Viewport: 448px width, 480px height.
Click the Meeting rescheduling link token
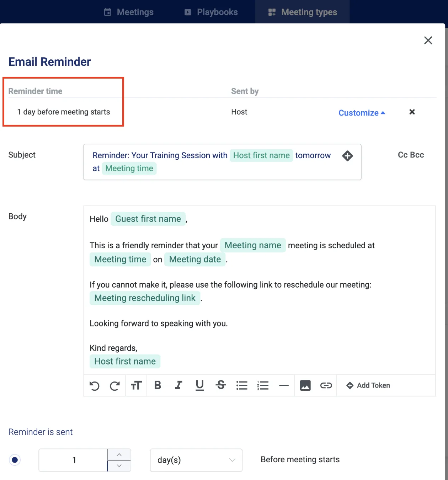tap(145, 298)
